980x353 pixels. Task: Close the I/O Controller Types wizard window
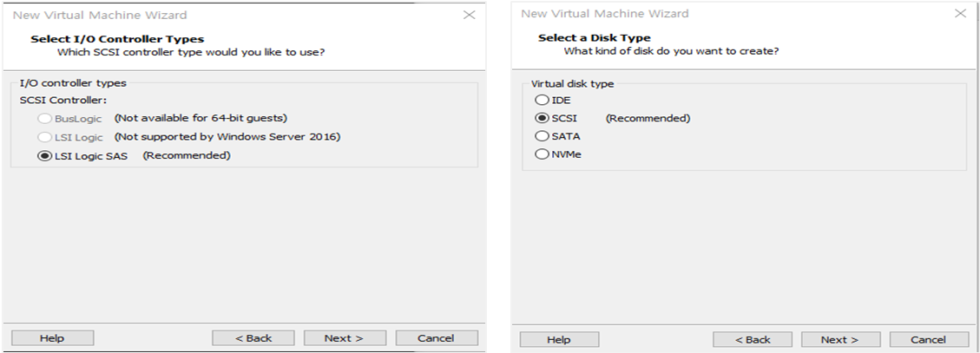(469, 15)
